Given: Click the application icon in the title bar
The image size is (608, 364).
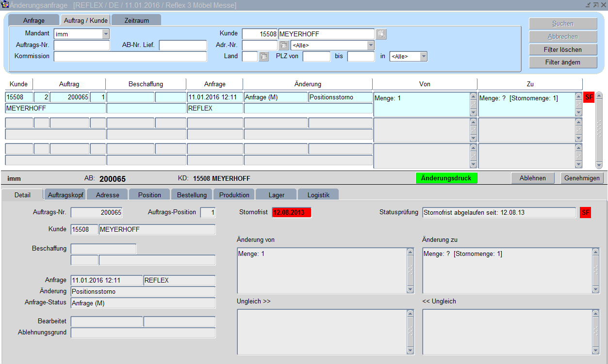Looking at the screenshot, I should [5, 5].
